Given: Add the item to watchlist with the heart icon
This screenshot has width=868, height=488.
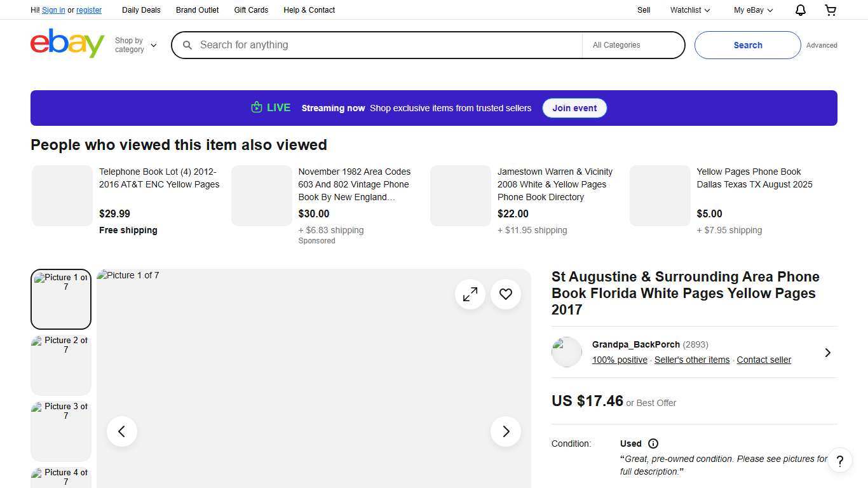Looking at the screenshot, I should coord(506,294).
